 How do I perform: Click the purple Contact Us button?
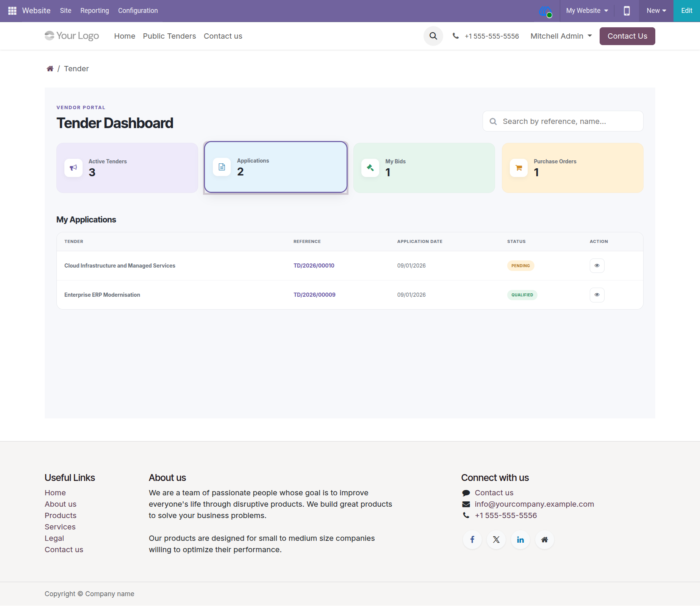click(627, 36)
